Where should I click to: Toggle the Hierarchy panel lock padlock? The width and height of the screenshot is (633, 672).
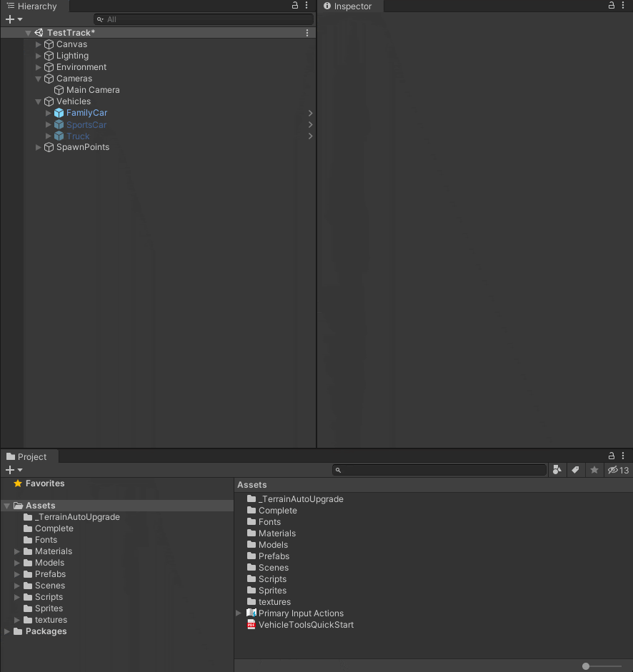294,6
